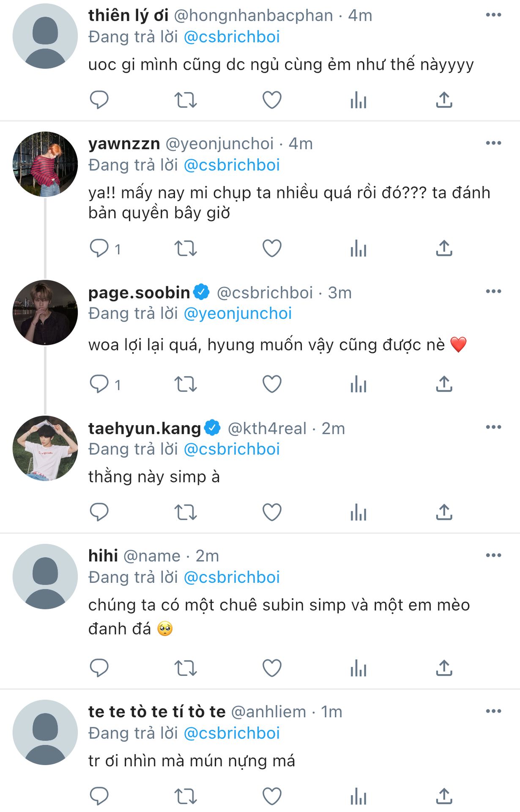The height and width of the screenshot is (812, 520).
Task: View analytics for taehyun.kang's tweet
Action: point(358,512)
